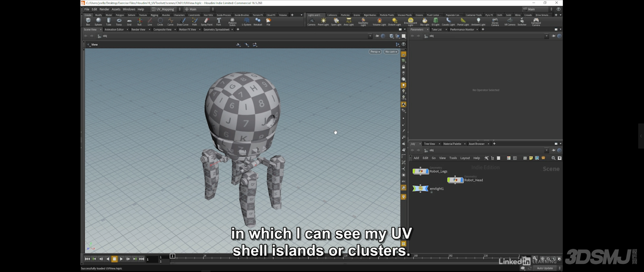Select the Sphere shelf tool

[98, 21]
